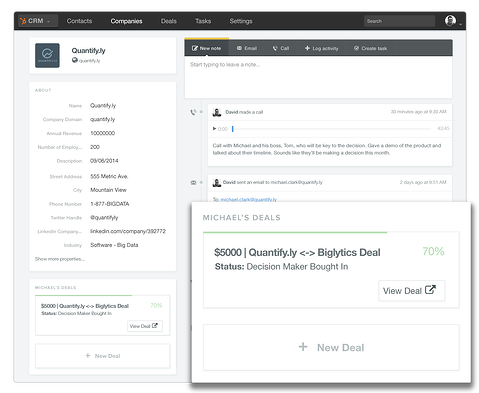
Task: Switch to Deals in the top navigation
Action: click(169, 21)
